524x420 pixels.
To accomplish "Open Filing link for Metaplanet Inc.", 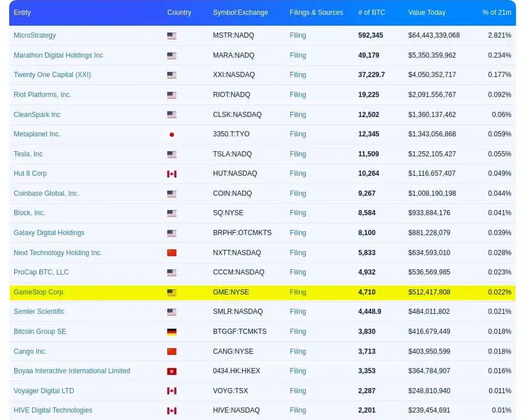I will tap(298, 134).
